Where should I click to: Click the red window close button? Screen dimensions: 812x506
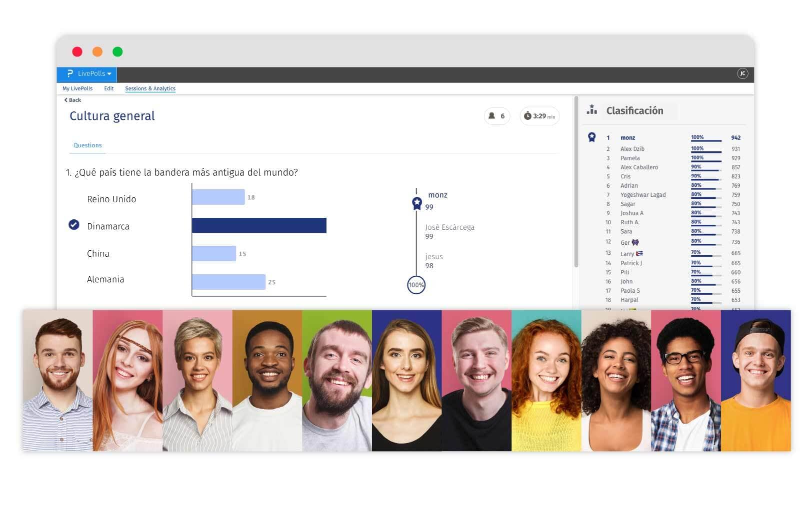[x=77, y=51]
